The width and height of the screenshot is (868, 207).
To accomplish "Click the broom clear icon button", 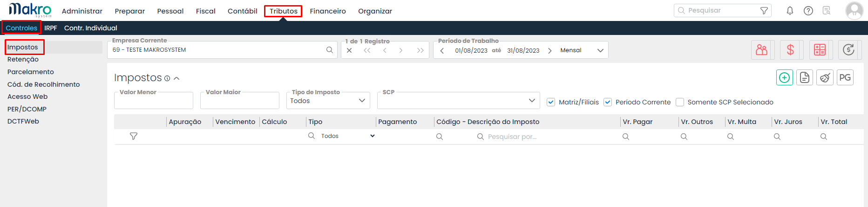I will (825, 78).
